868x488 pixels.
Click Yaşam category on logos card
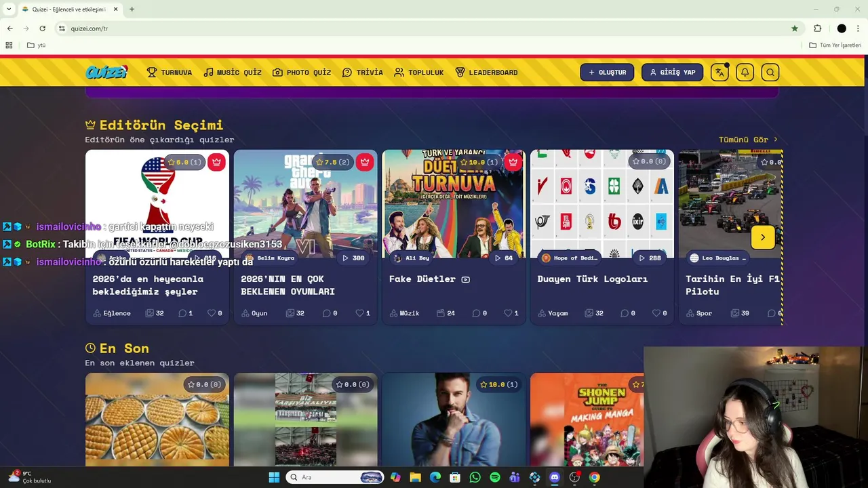tap(554, 313)
